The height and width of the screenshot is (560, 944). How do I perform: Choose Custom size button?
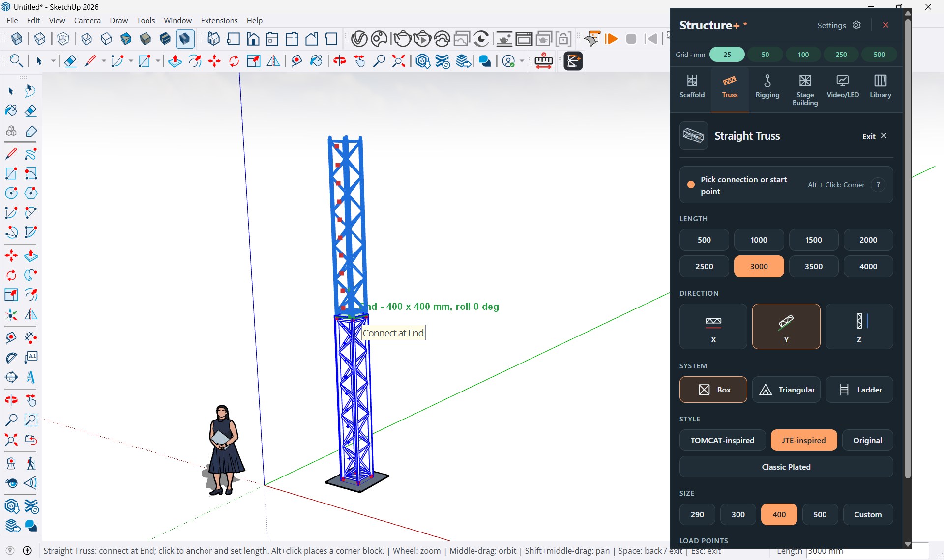pos(868,514)
